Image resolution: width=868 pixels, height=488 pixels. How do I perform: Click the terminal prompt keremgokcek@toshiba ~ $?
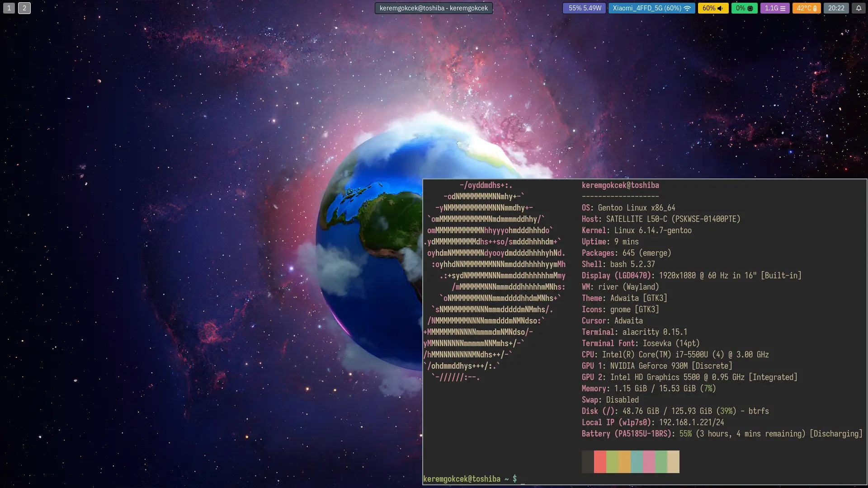coord(470,479)
